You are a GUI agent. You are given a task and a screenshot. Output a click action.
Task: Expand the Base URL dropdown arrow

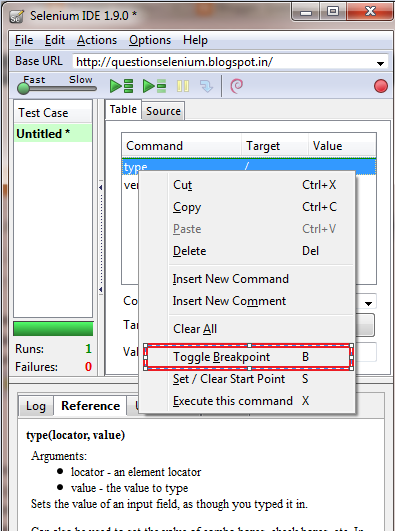pyautogui.click(x=380, y=63)
